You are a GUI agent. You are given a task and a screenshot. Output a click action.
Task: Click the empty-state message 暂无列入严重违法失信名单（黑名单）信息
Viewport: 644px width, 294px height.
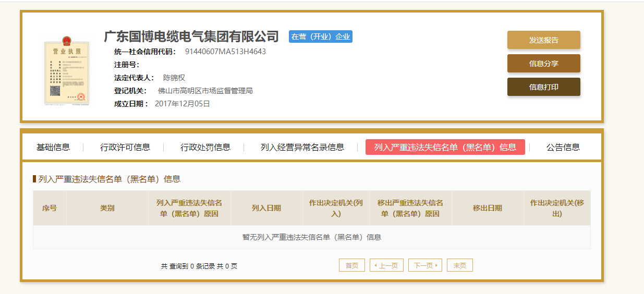click(x=312, y=237)
